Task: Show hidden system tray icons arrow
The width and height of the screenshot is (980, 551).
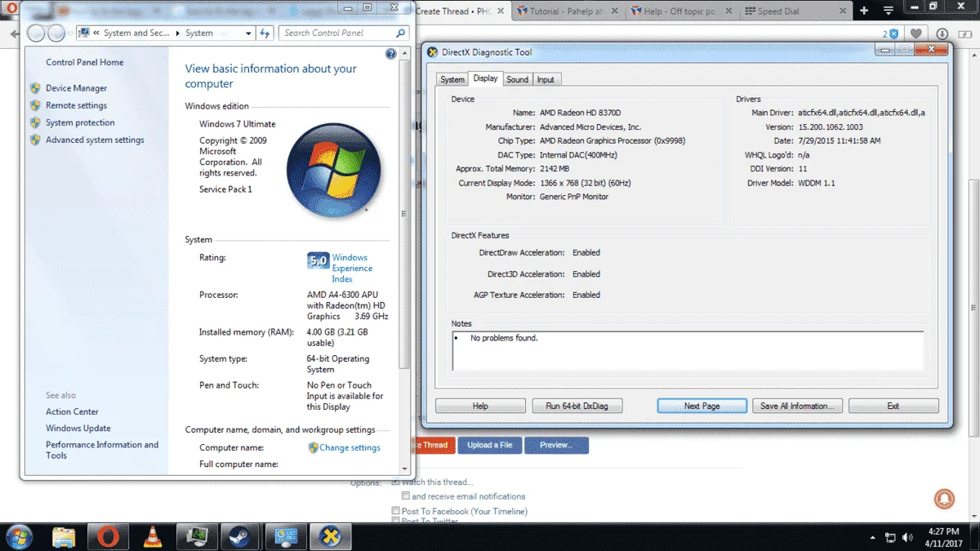Action: pos(873,538)
